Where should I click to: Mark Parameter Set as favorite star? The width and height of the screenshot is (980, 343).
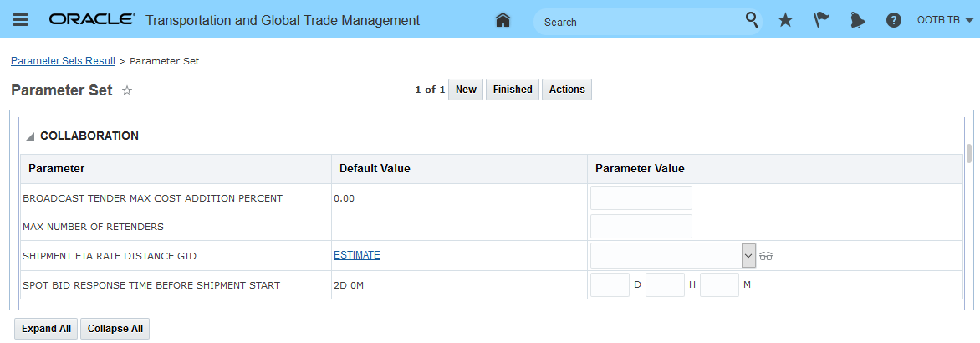tap(127, 90)
